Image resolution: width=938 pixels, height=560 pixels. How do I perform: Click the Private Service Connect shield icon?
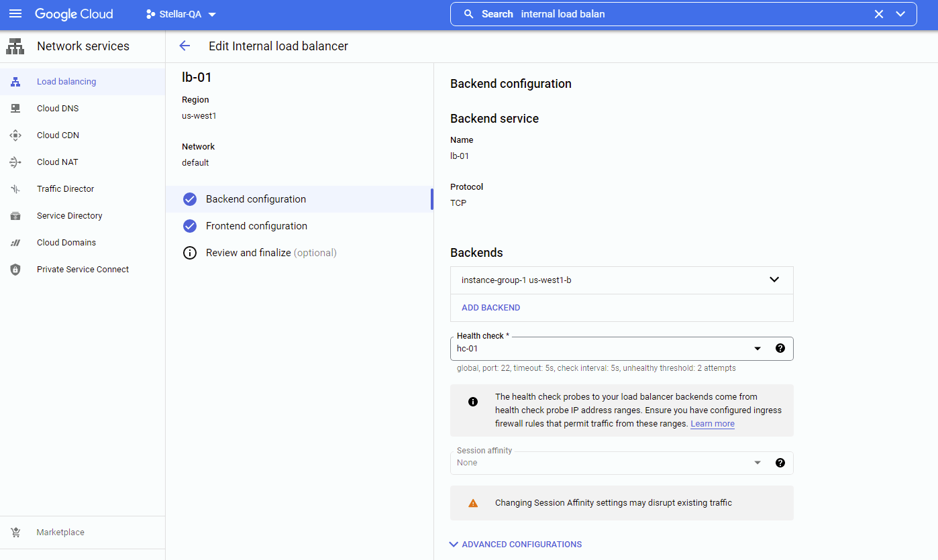point(15,270)
